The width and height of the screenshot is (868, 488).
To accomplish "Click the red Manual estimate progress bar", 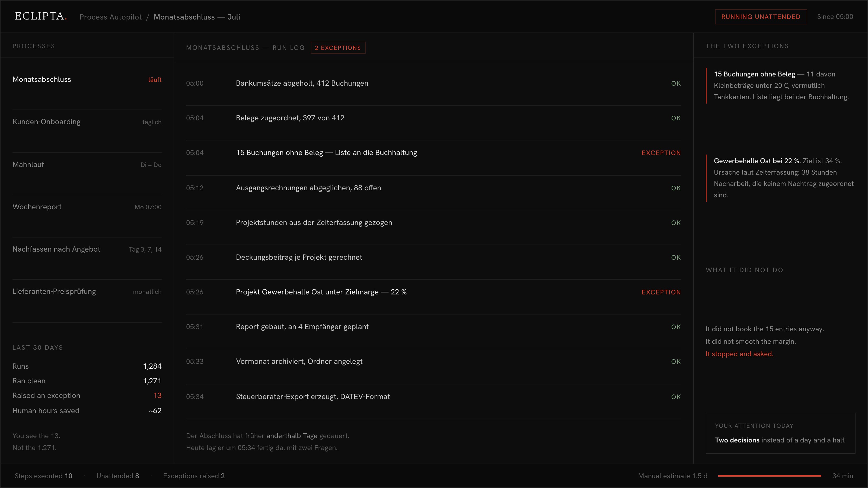I will [x=770, y=476].
